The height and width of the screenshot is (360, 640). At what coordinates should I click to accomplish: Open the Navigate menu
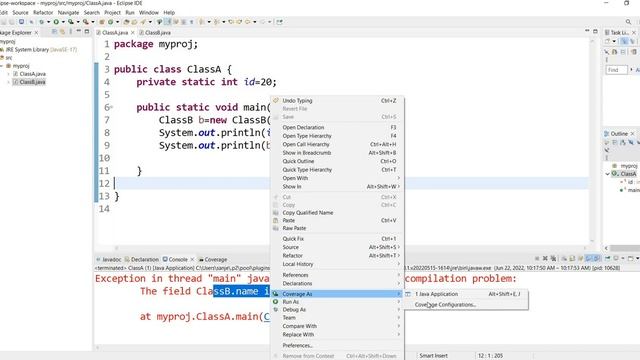[x=69, y=13]
